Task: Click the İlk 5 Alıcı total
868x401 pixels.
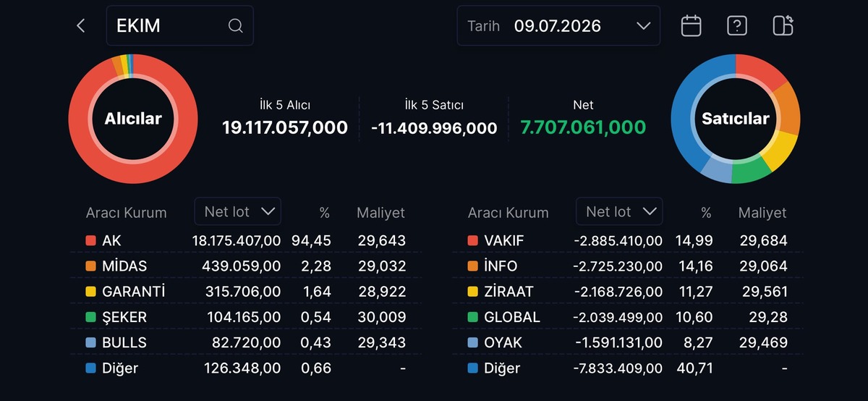Action: coord(285,128)
